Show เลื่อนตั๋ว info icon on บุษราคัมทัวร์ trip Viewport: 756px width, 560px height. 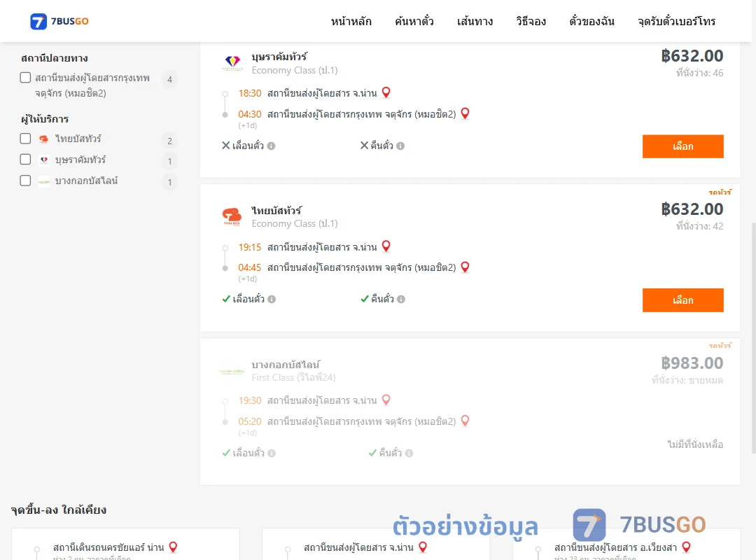pos(272,146)
